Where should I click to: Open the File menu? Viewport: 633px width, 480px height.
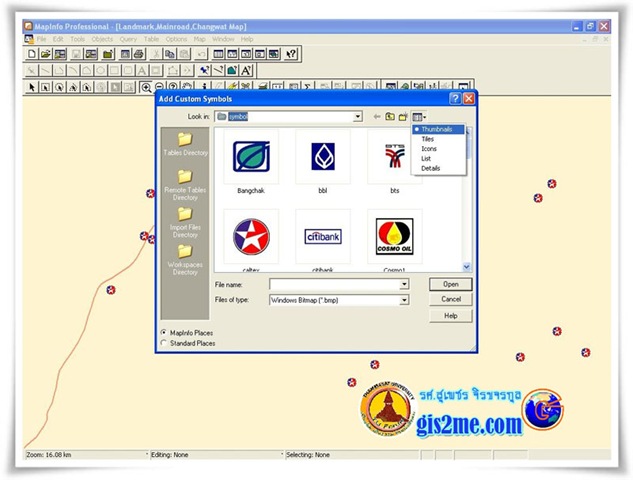point(42,39)
